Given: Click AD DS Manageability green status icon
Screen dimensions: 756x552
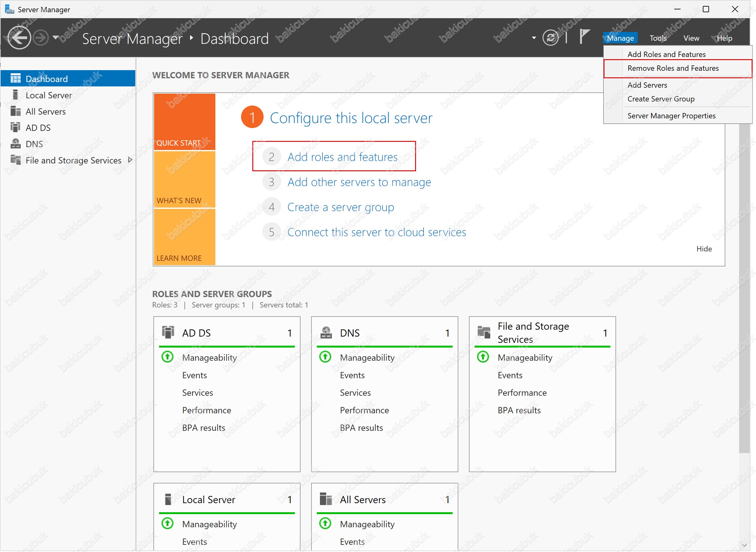Looking at the screenshot, I should point(167,357).
